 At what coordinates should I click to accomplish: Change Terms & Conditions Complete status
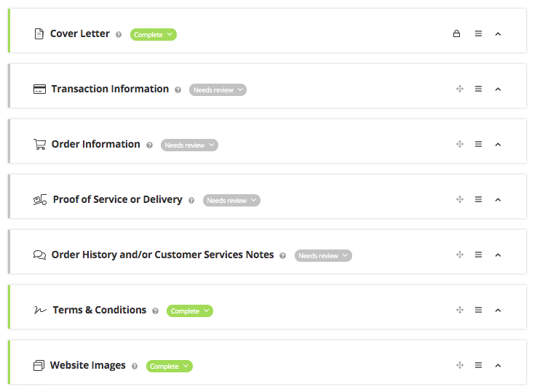click(190, 311)
